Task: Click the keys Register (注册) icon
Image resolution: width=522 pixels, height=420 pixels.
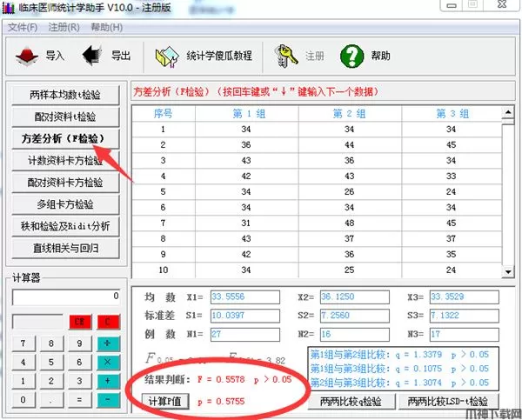Action: point(285,57)
